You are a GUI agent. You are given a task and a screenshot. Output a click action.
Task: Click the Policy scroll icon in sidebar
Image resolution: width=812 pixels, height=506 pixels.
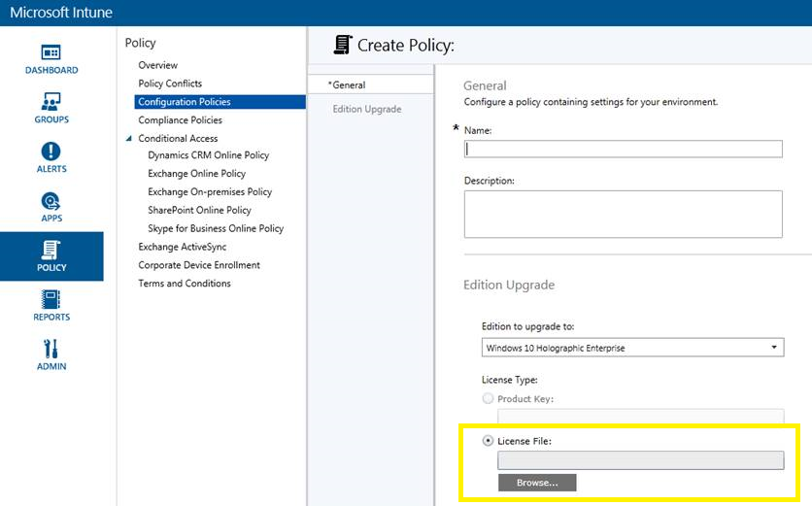point(51,250)
